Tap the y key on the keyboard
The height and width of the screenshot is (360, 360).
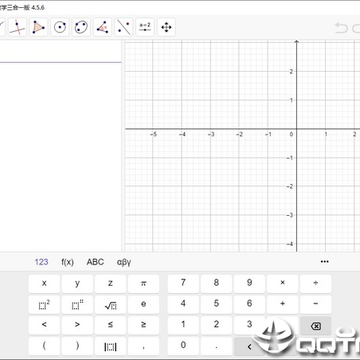coord(77,284)
